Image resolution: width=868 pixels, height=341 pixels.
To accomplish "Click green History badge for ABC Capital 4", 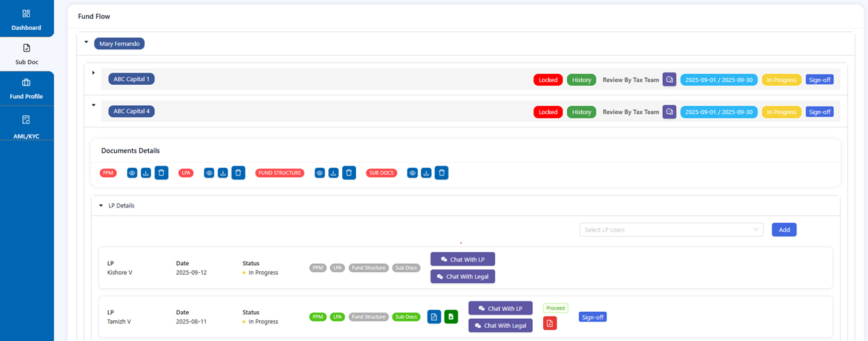I will click(x=581, y=112).
